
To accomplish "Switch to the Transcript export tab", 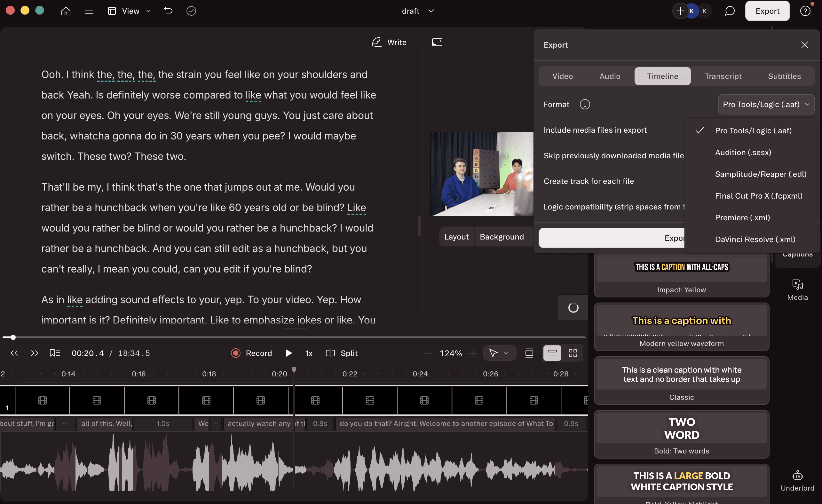I will [x=723, y=76].
